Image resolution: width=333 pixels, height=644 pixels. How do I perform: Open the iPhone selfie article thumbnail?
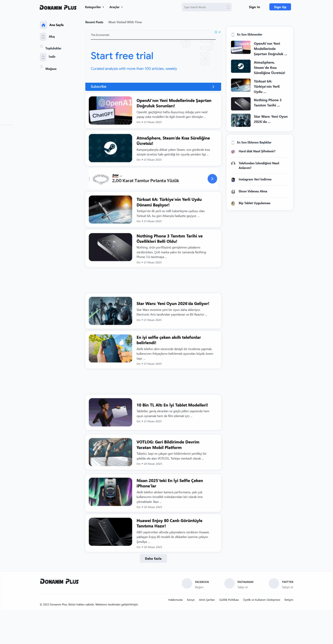point(110,492)
